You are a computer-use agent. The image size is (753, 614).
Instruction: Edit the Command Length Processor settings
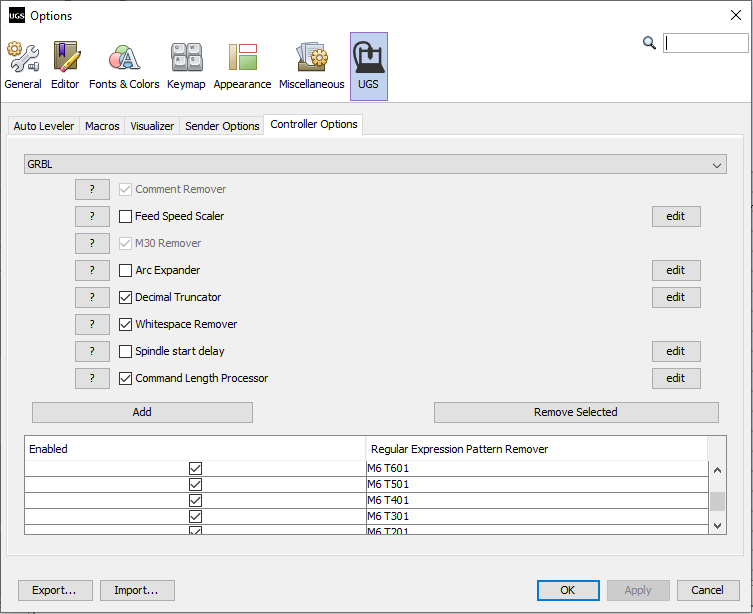pyautogui.click(x=676, y=378)
